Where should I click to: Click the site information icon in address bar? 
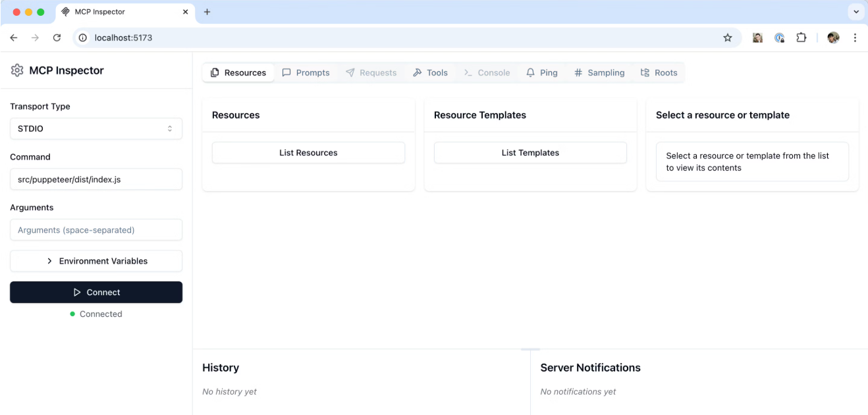[x=83, y=38]
